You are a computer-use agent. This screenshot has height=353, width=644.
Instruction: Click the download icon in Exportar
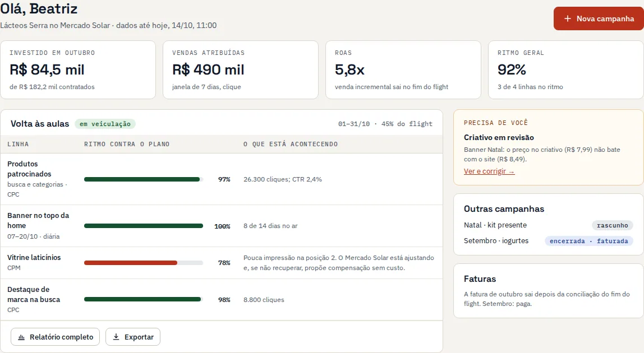(116, 337)
